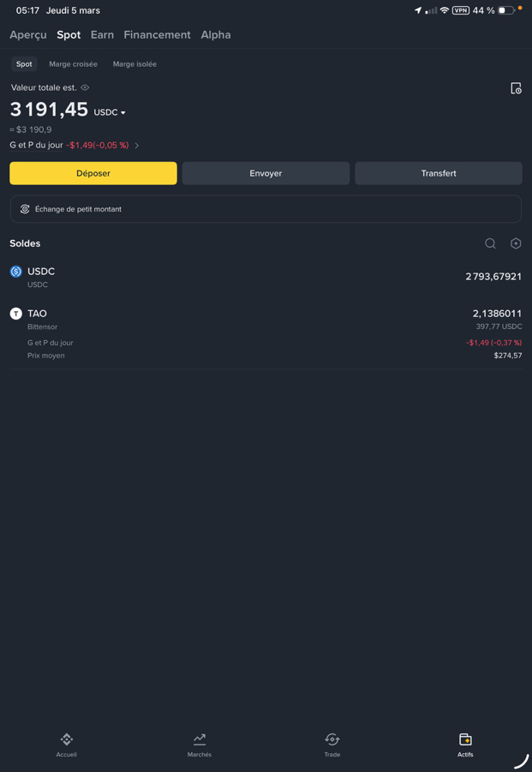Open asset display settings hexagon icon
This screenshot has width=532, height=772.
(516, 243)
